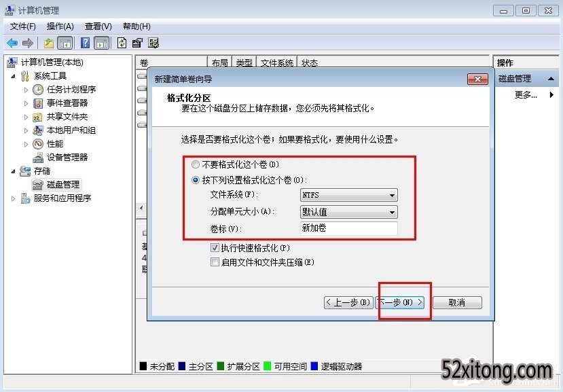
Task: Click the 可用空间 bright green legend swatch
Action: (x=267, y=366)
